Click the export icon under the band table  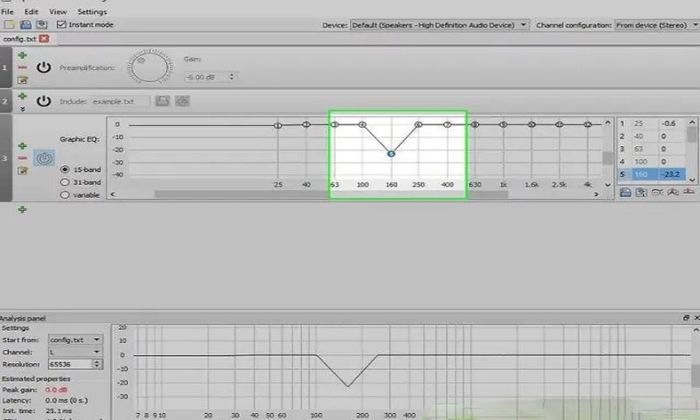[642, 192]
